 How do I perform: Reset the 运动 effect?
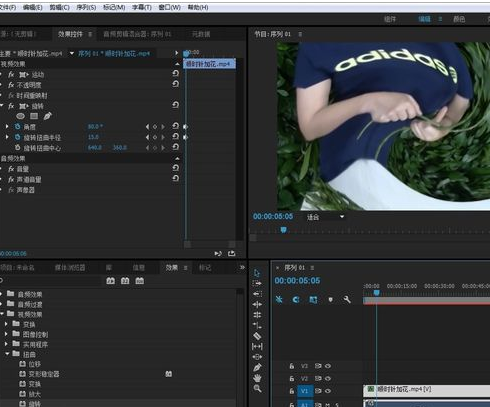[x=176, y=73]
